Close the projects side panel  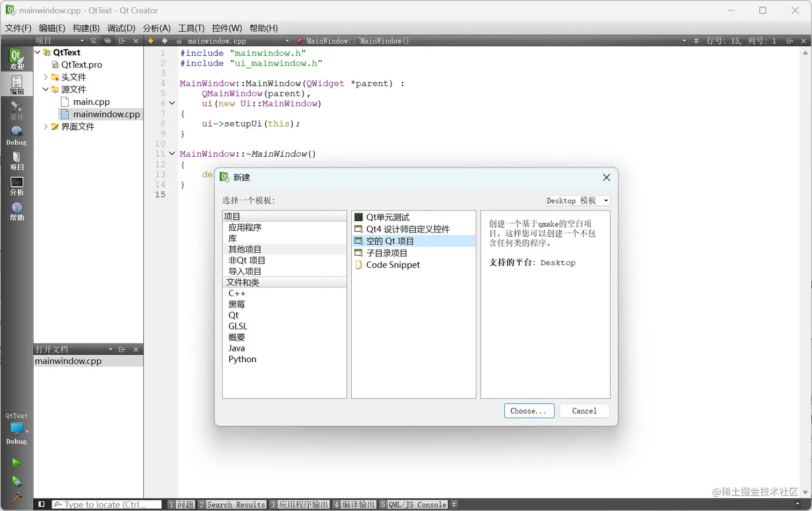pos(136,41)
